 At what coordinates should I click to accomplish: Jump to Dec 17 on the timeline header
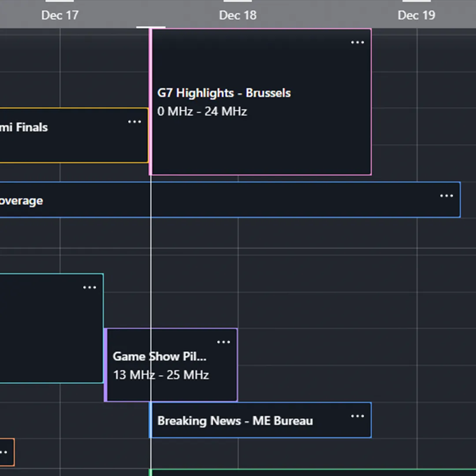click(60, 15)
